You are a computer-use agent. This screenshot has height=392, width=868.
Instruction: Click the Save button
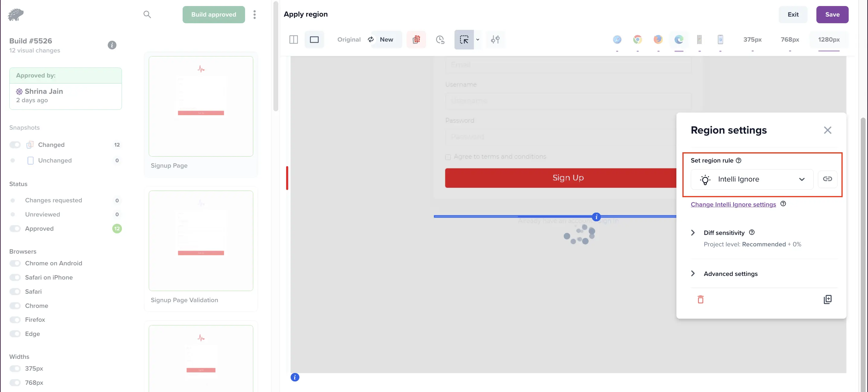pos(832,14)
